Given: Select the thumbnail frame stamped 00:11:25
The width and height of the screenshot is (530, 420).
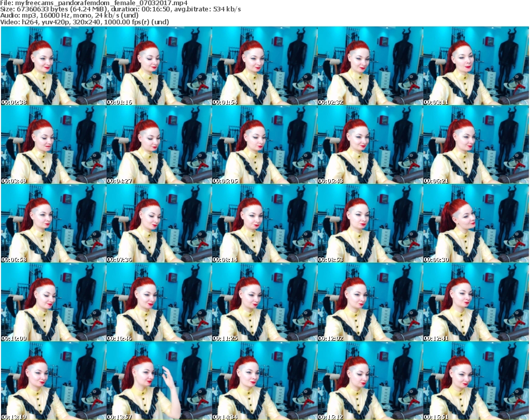Looking at the screenshot, I should pos(264,302).
